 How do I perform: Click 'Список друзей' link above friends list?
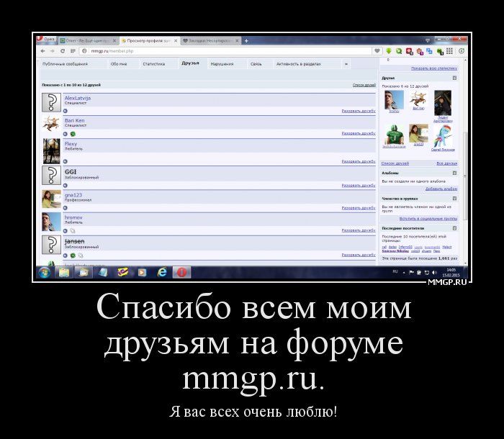[364, 85]
